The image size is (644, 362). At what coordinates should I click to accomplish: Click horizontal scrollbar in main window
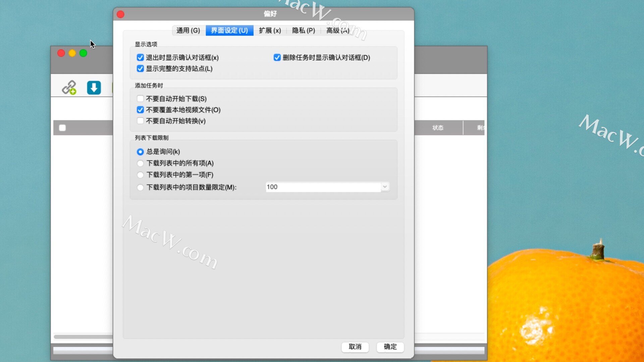point(83,337)
